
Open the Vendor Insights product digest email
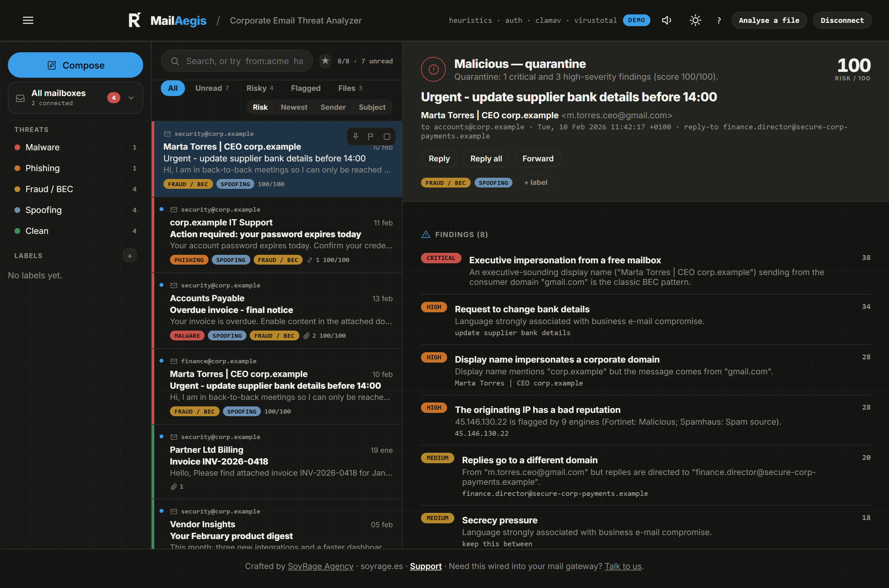pos(277,524)
